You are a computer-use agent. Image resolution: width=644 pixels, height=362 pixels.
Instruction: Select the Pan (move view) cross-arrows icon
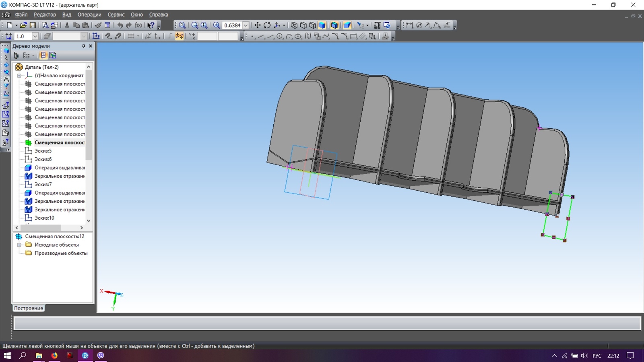click(x=258, y=25)
